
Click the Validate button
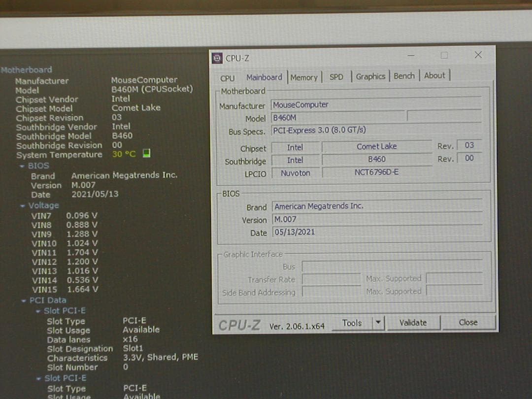(x=413, y=322)
